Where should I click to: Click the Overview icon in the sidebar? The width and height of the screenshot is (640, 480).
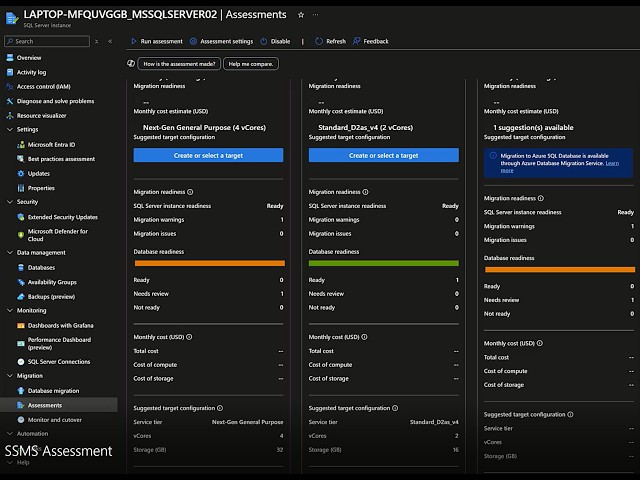pyautogui.click(x=10, y=58)
